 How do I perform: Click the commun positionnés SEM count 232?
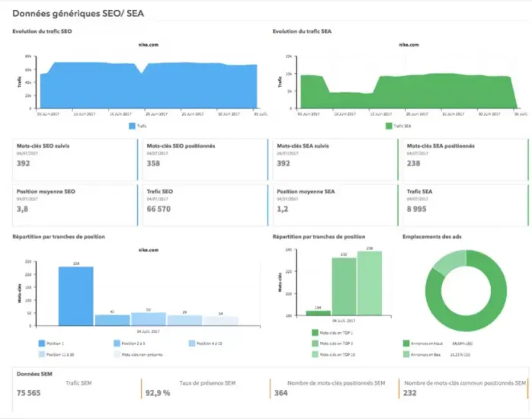(410, 393)
